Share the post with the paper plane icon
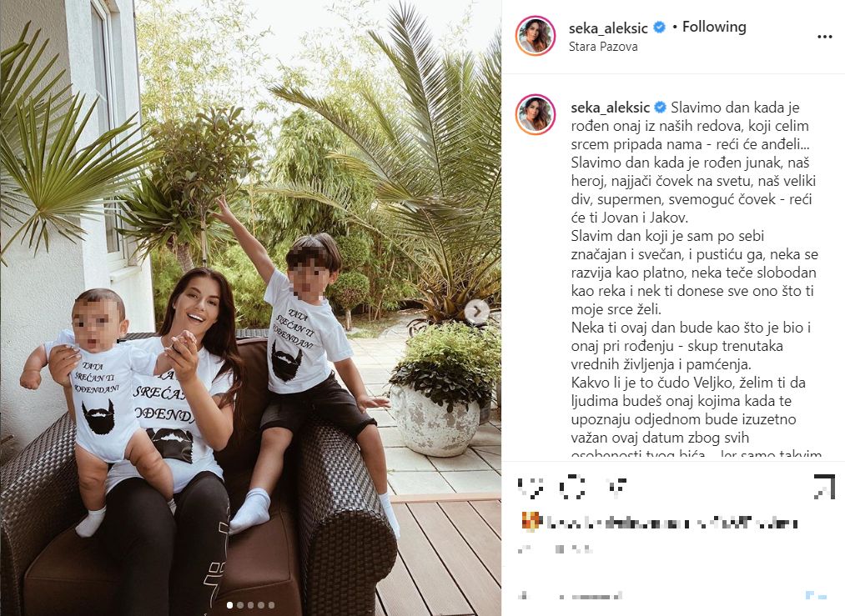Screen dimensions: 845x616 point(614,487)
